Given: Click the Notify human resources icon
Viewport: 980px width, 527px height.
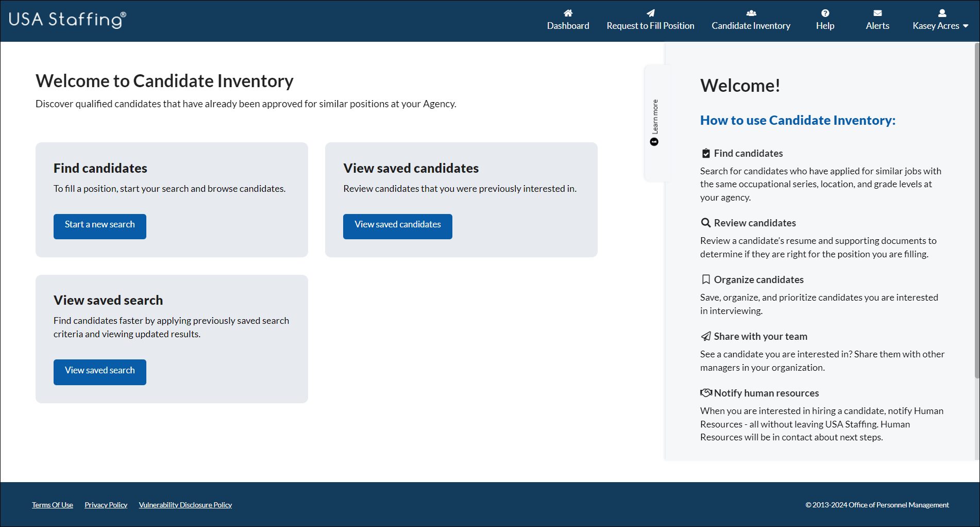Looking at the screenshot, I should click(x=706, y=392).
